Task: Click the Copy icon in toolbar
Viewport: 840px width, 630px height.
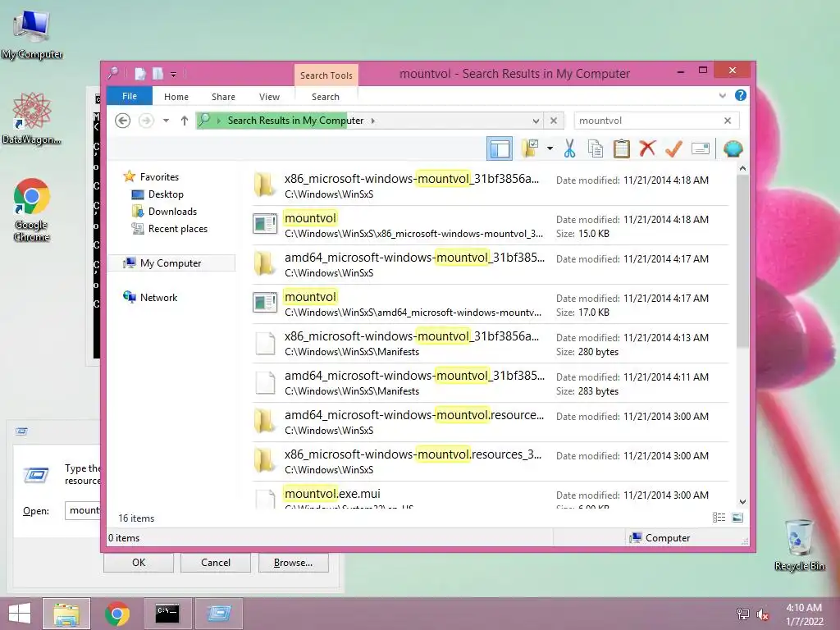Action: point(596,148)
